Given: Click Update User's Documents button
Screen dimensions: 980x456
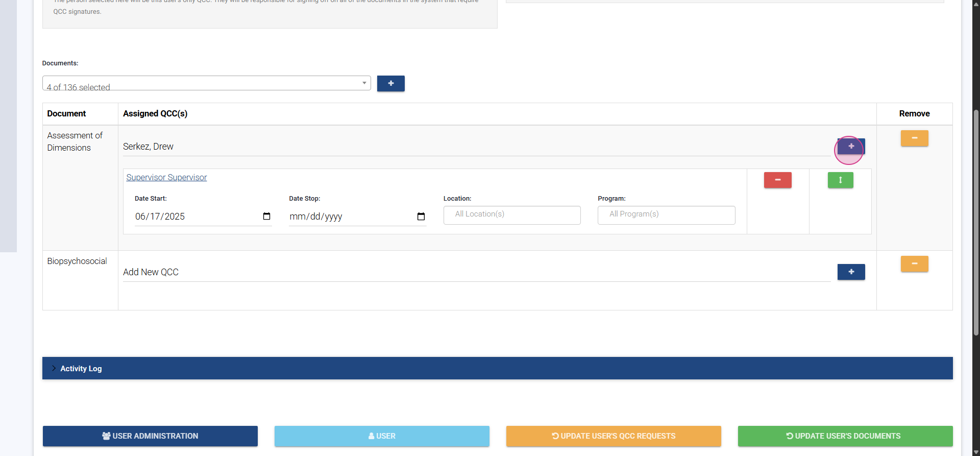Looking at the screenshot, I should [x=845, y=436].
